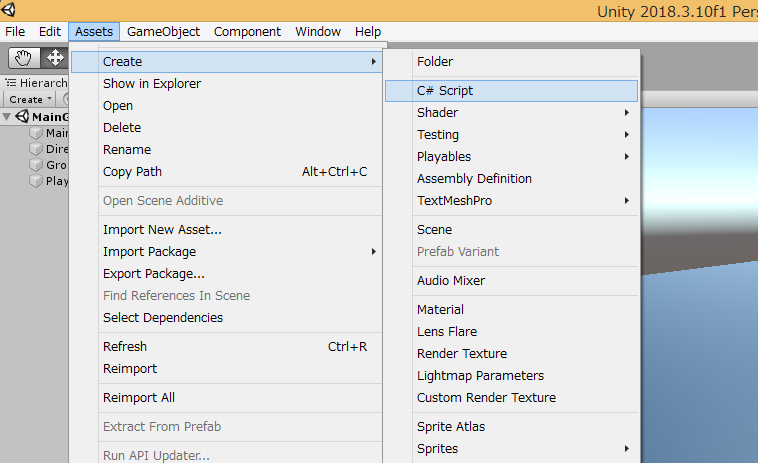Image resolution: width=758 pixels, height=463 pixels.
Task: Click the cube icon beside Dire object
Action: (36, 149)
